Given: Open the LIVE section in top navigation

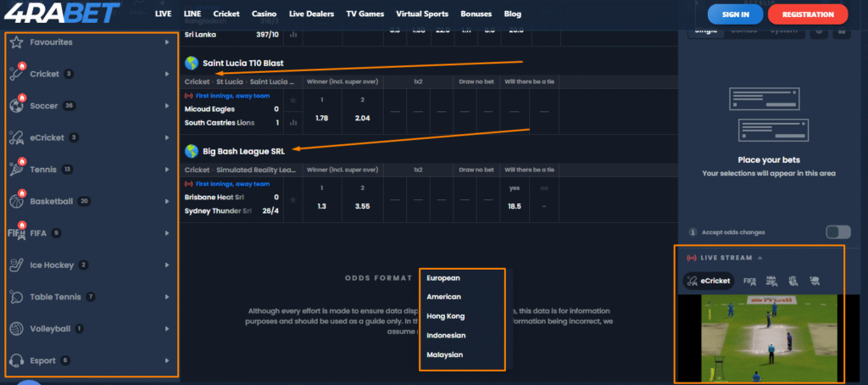Looking at the screenshot, I should pyautogui.click(x=164, y=14).
